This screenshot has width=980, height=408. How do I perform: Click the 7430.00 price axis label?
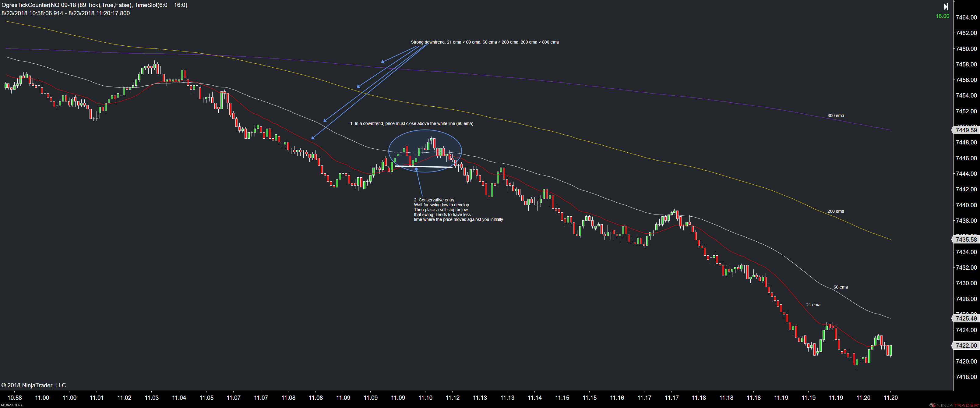point(966,283)
